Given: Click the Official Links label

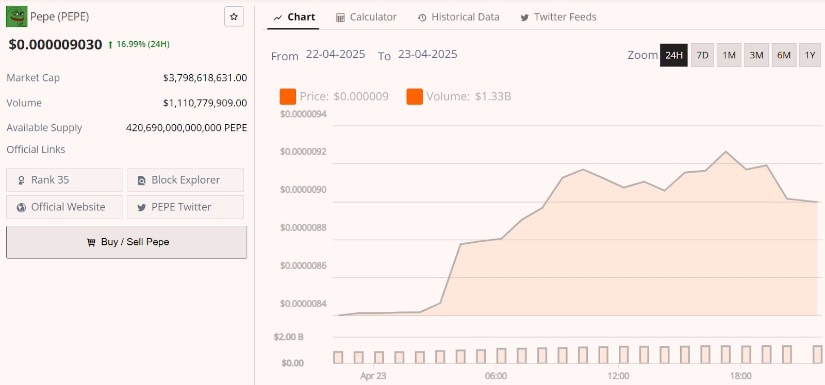Looking at the screenshot, I should 36,149.
